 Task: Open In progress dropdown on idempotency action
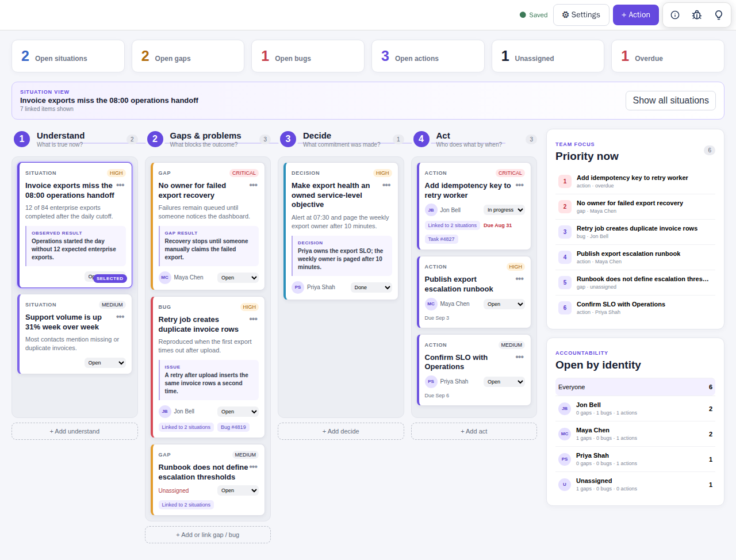505,210
